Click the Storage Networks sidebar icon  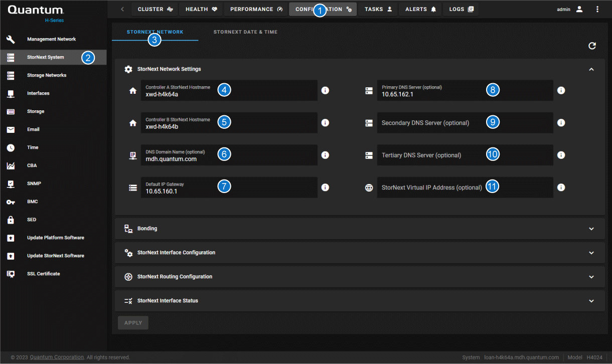click(11, 75)
